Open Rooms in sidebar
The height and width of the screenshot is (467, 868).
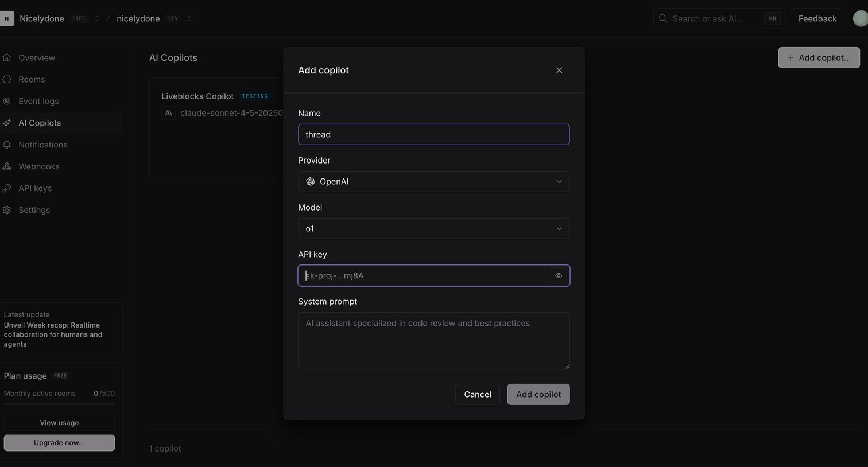point(61,79)
